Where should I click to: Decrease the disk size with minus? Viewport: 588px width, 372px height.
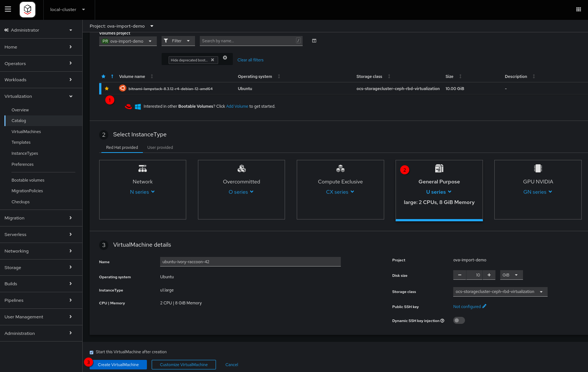pyautogui.click(x=459, y=275)
